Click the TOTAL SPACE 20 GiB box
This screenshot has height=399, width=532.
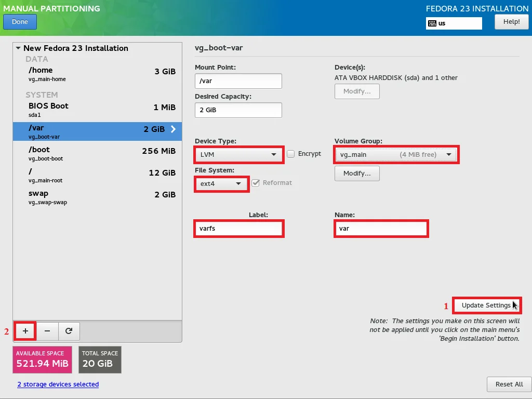[x=100, y=360]
